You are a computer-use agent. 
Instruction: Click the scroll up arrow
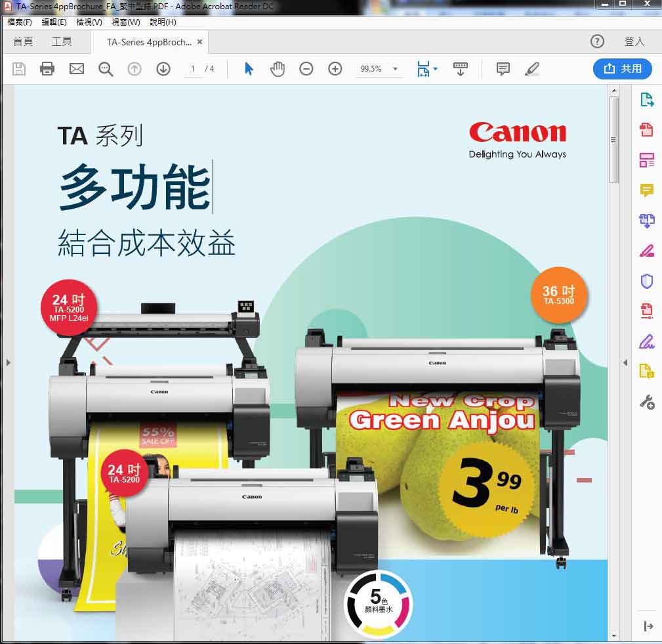click(x=614, y=91)
